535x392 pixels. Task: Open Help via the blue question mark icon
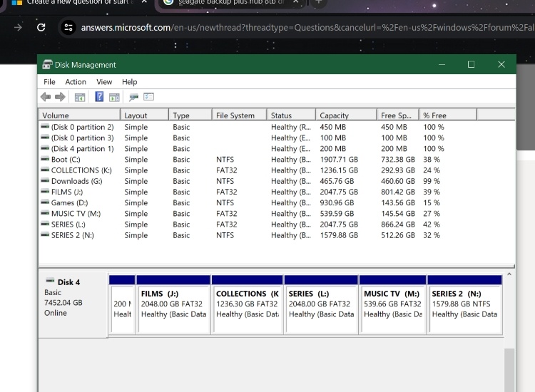tap(99, 97)
